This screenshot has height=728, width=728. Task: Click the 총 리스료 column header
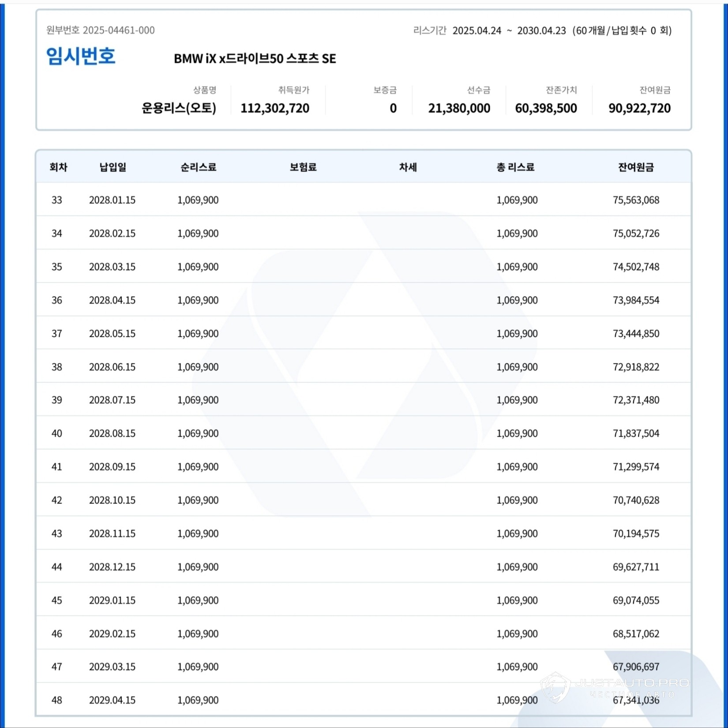coord(515,167)
